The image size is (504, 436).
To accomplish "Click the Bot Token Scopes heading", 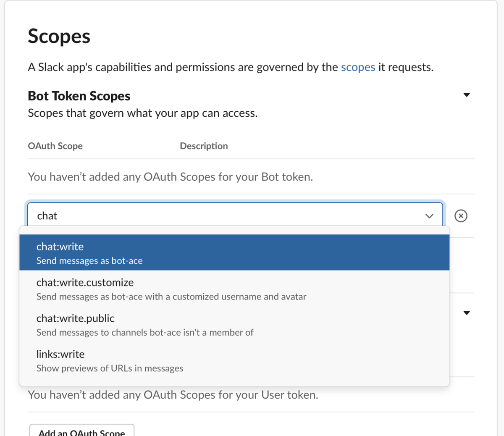I will [x=79, y=96].
